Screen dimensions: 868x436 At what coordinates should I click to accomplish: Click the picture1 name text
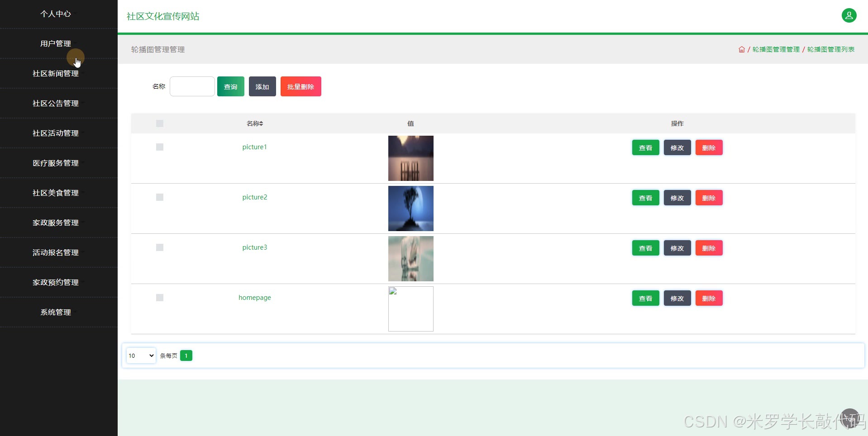(255, 147)
